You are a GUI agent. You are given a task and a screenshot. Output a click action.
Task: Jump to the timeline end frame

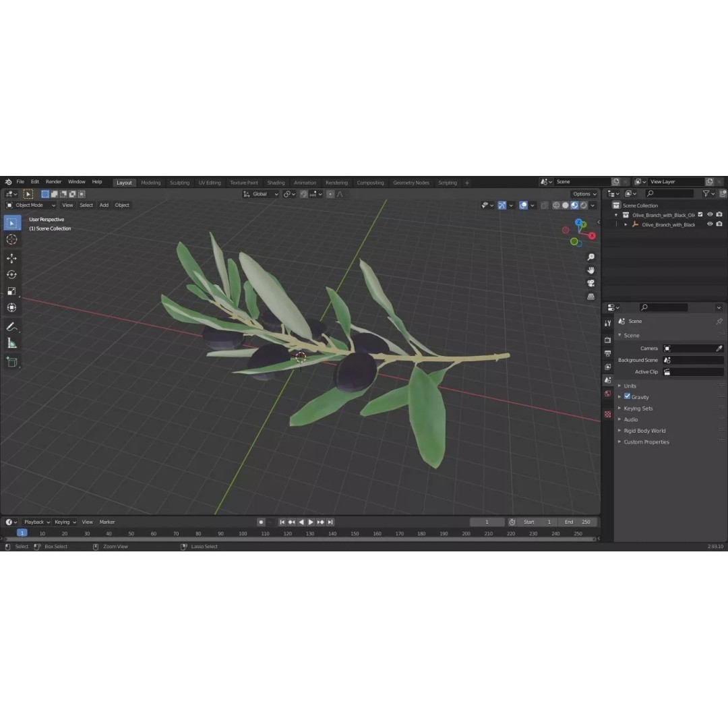pyautogui.click(x=330, y=522)
